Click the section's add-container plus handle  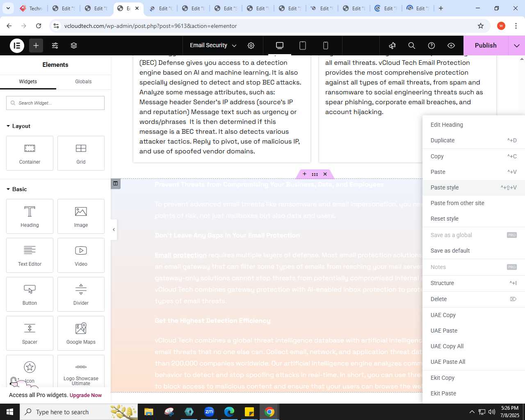click(x=304, y=174)
